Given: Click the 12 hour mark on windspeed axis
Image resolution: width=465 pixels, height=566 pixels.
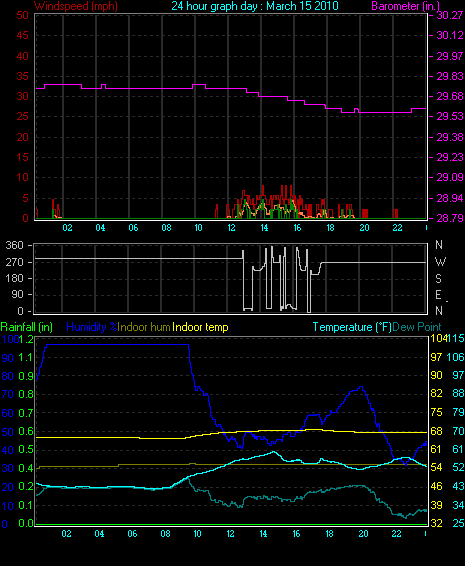Looking at the screenshot, I should pyautogui.click(x=231, y=228).
